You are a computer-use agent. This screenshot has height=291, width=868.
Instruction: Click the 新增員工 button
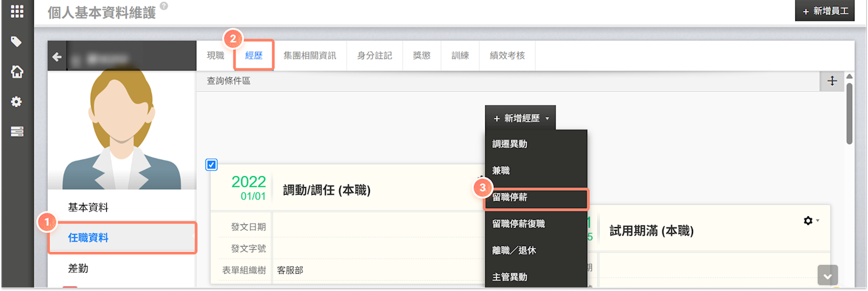tap(825, 11)
